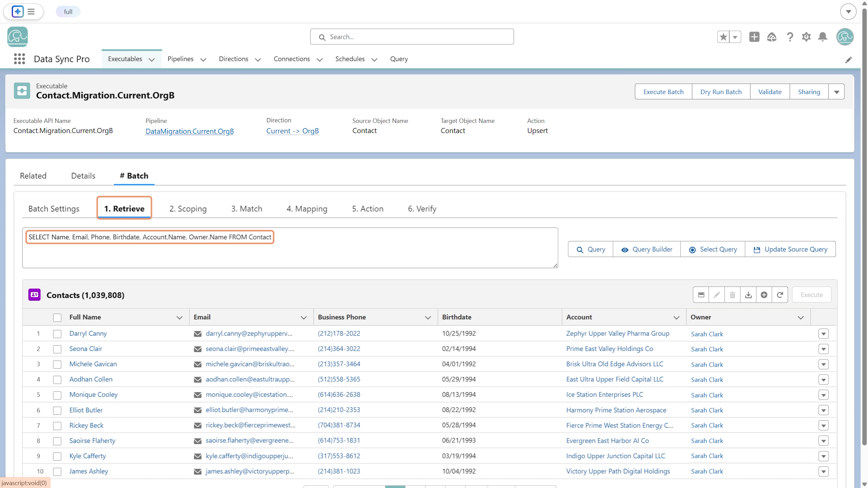Click the table display layout icon
The image size is (868, 488).
click(x=701, y=295)
